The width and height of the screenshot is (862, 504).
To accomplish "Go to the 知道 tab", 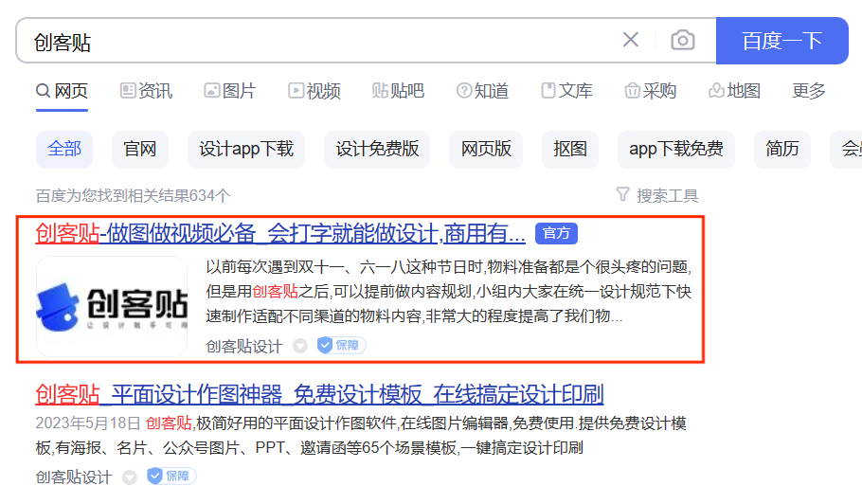I will [x=482, y=91].
